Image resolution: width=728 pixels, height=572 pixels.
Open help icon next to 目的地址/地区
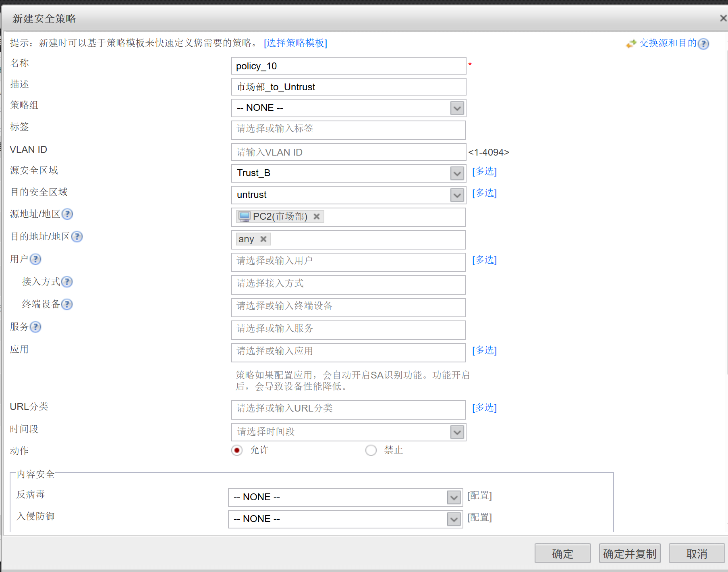click(77, 237)
